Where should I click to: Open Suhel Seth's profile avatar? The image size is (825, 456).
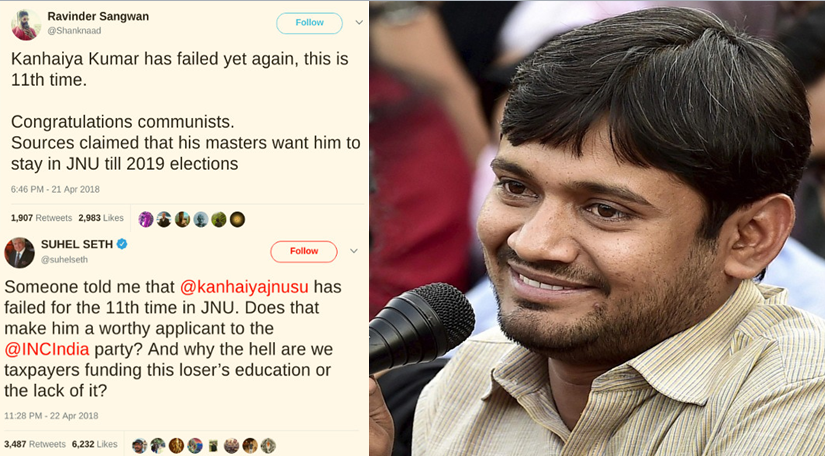(x=19, y=252)
